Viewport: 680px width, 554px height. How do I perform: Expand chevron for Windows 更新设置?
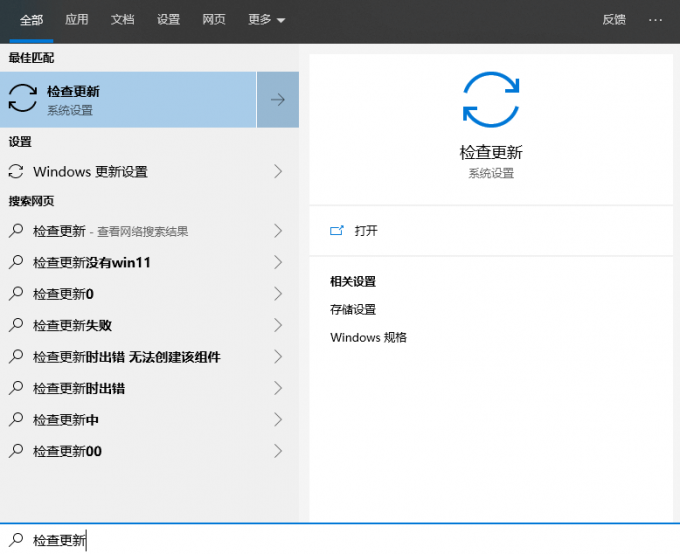278,172
